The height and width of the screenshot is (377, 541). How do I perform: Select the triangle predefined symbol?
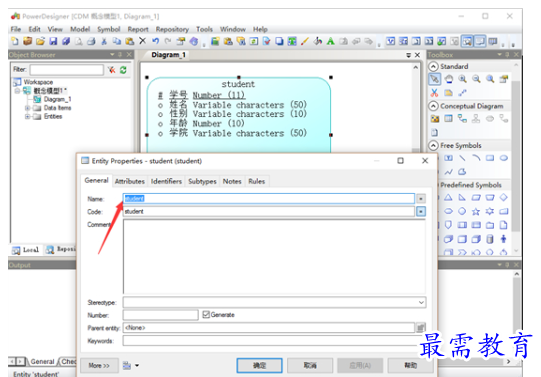448,198
